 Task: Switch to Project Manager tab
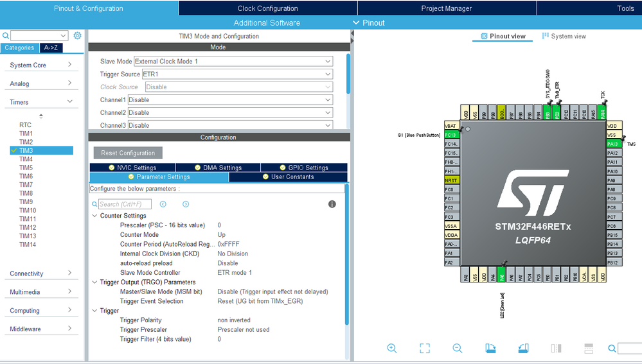tap(447, 8)
